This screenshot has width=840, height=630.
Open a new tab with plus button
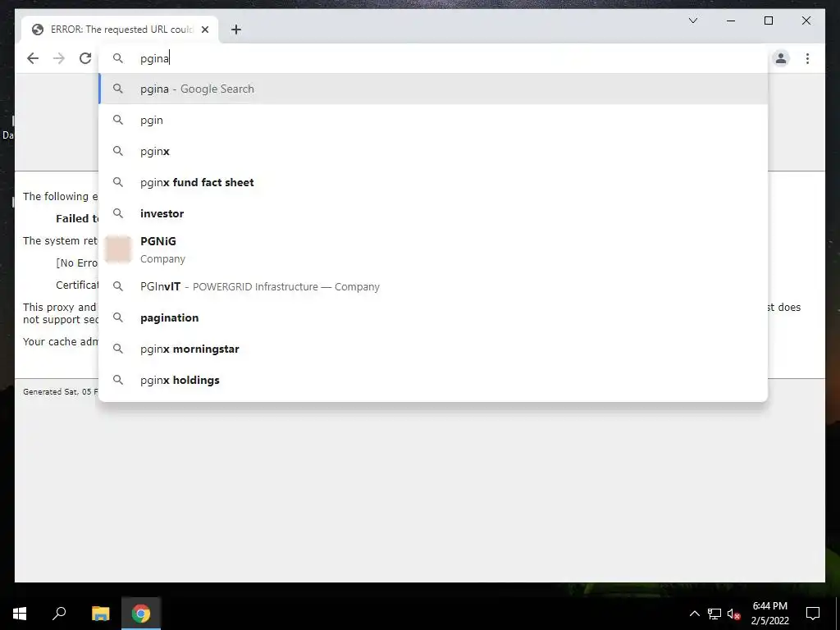236,30
